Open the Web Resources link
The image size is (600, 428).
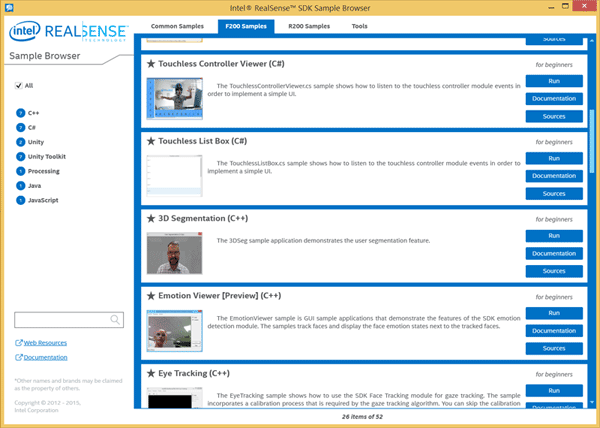[45, 343]
